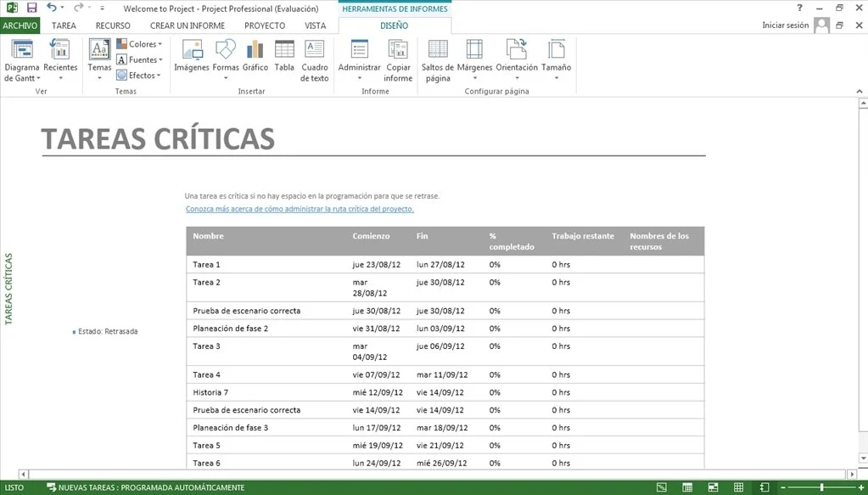The width and height of the screenshot is (868, 495).
Task: Select the Tarea 6 row name
Action: (x=206, y=463)
